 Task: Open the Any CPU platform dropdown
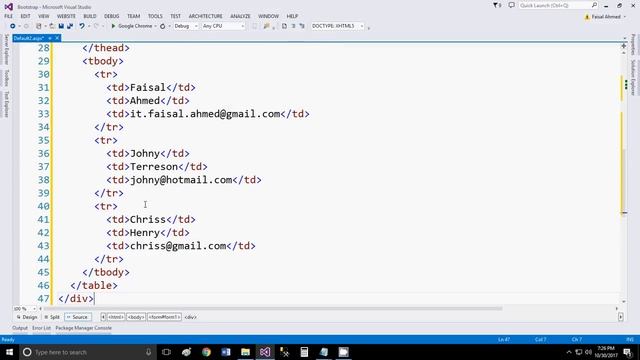click(x=223, y=26)
